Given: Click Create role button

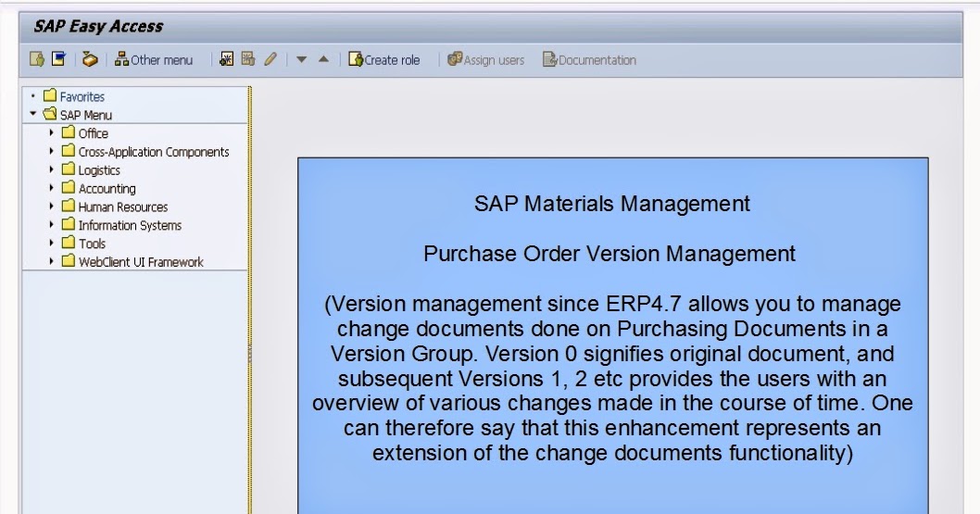Looking at the screenshot, I should [x=383, y=60].
